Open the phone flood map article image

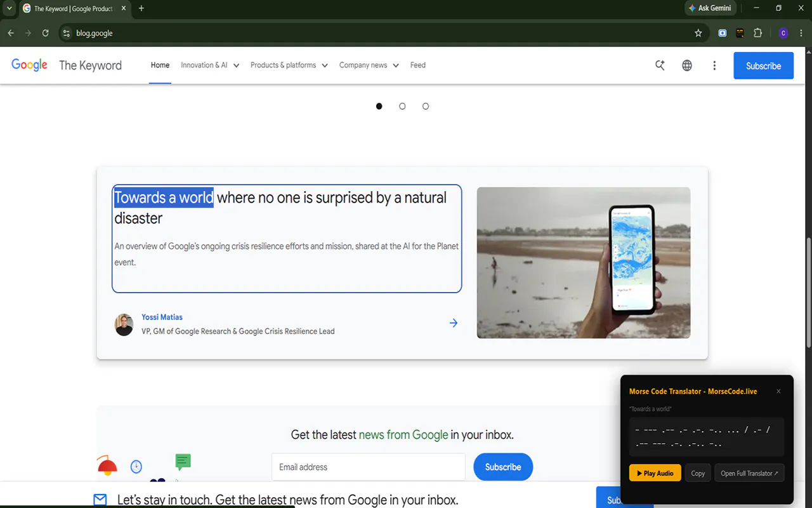coord(584,263)
